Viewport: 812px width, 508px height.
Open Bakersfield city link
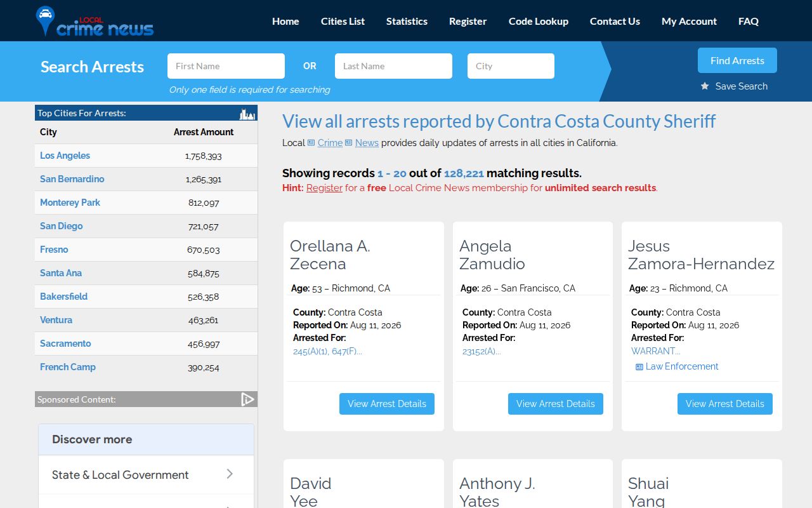coord(63,297)
